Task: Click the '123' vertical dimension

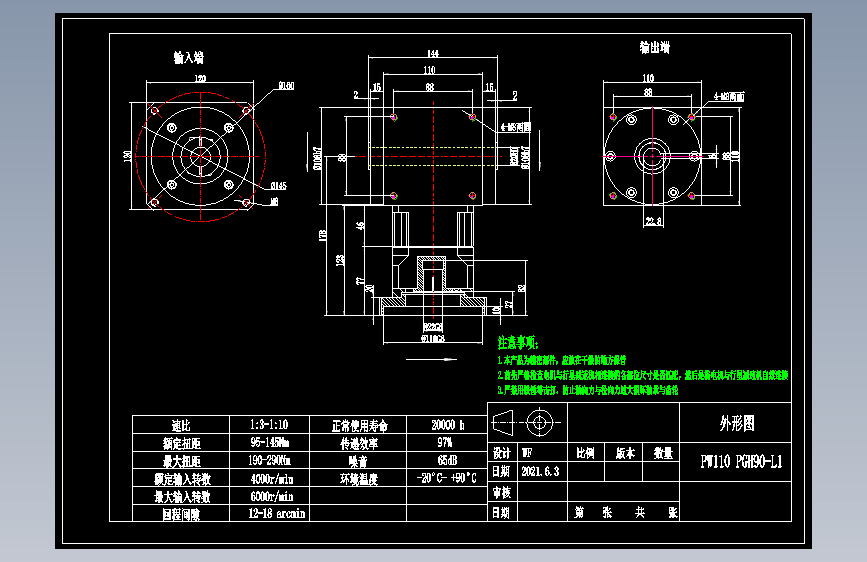Action: tap(340, 259)
